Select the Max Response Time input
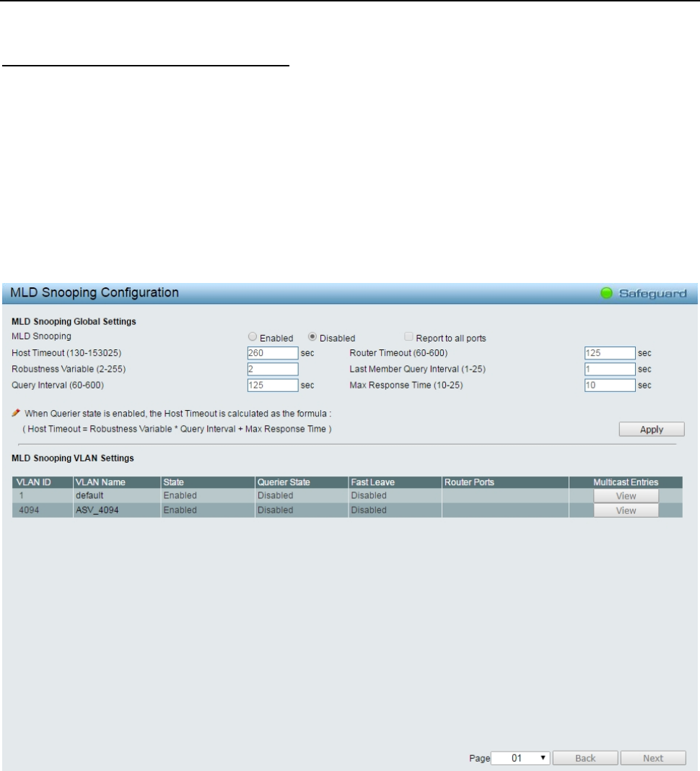Image resolution: width=700 pixels, height=771 pixels. click(610, 385)
